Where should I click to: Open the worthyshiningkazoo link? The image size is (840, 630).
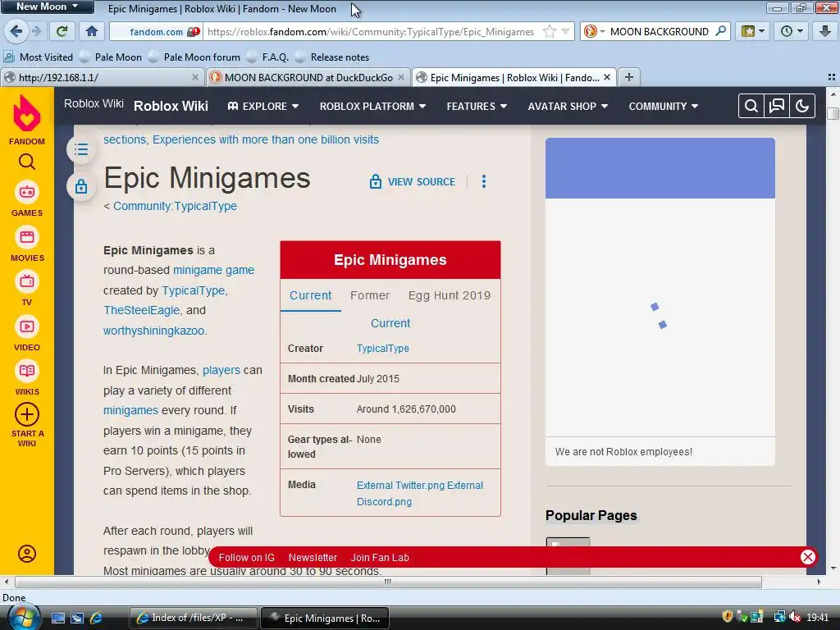pyautogui.click(x=153, y=331)
